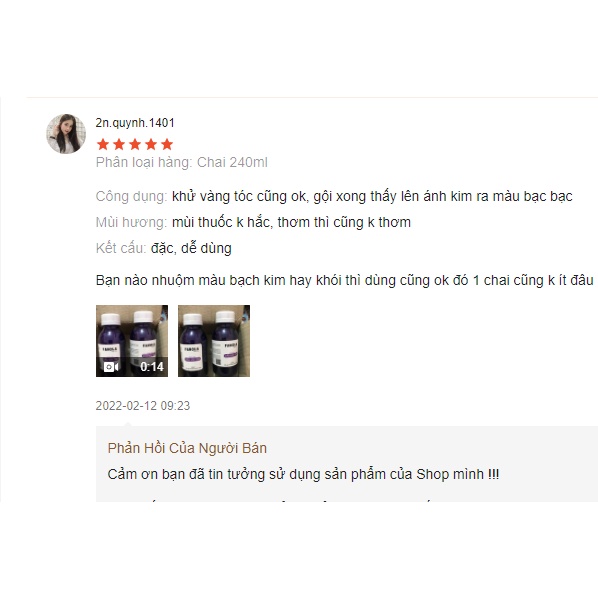Click the review timestamp 2022-02-12 09:23
Viewport: 598px width, 598px height.
click(143, 405)
